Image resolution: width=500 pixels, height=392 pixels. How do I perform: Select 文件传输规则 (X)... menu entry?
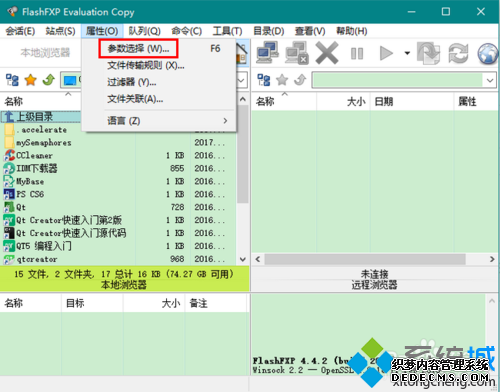(x=159, y=65)
